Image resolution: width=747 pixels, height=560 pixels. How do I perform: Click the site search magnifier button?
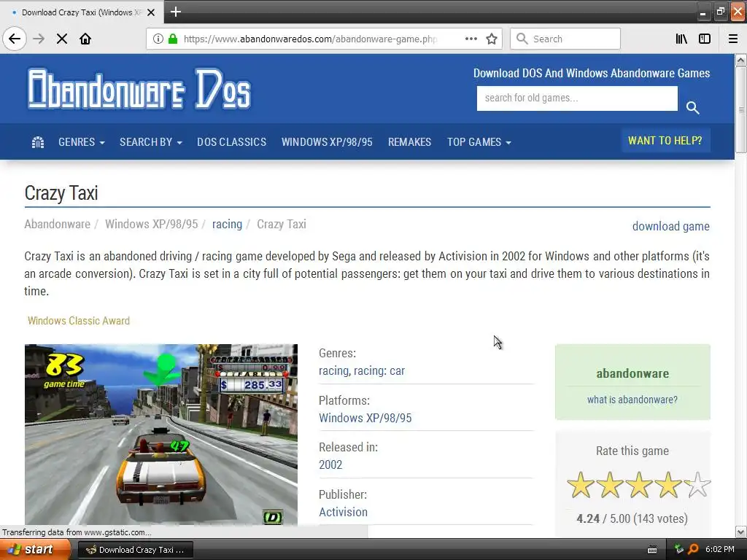coord(693,108)
